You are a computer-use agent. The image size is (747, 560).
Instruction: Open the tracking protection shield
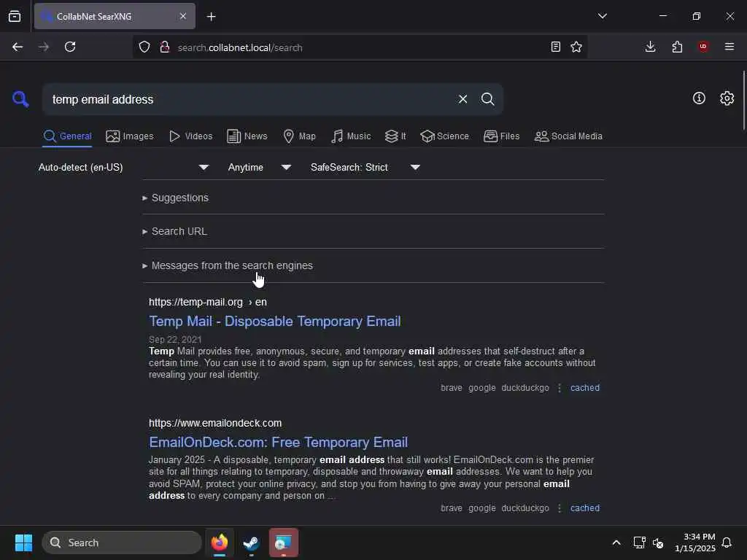pos(144,47)
